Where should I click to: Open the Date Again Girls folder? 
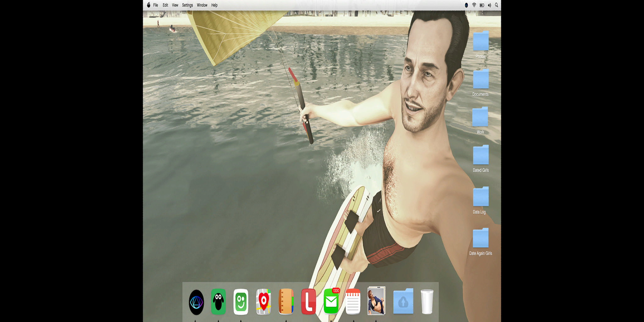click(x=480, y=238)
